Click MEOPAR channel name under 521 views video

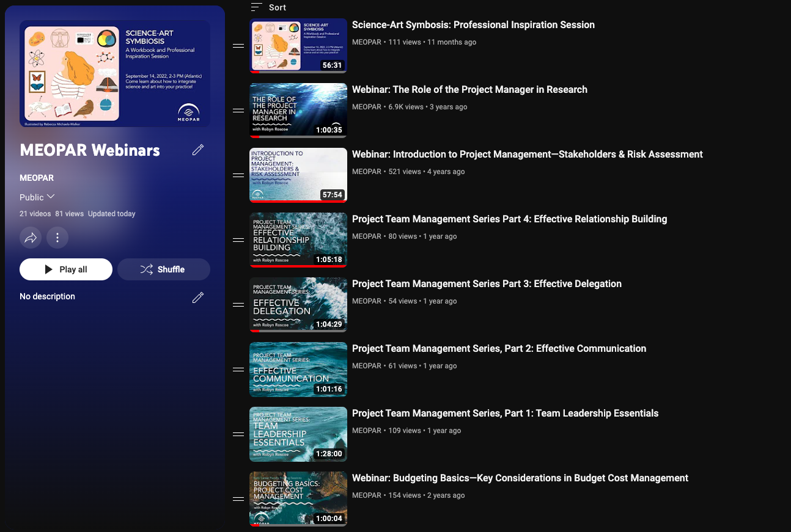[367, 172]
